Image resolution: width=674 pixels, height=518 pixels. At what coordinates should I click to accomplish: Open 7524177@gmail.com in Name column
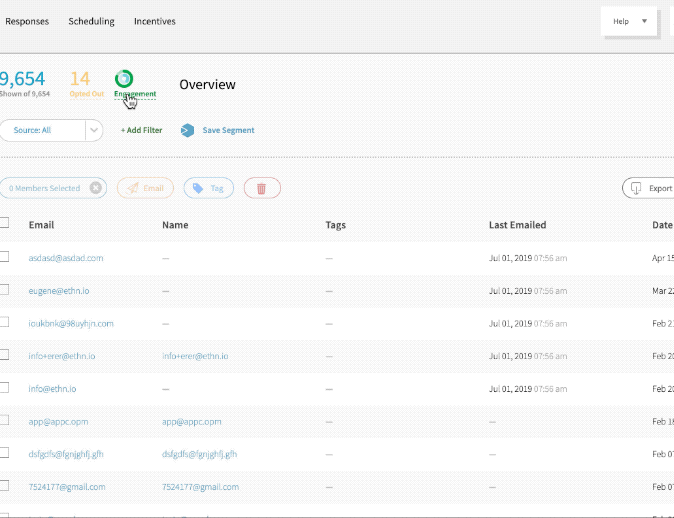[x=200, y=487]
